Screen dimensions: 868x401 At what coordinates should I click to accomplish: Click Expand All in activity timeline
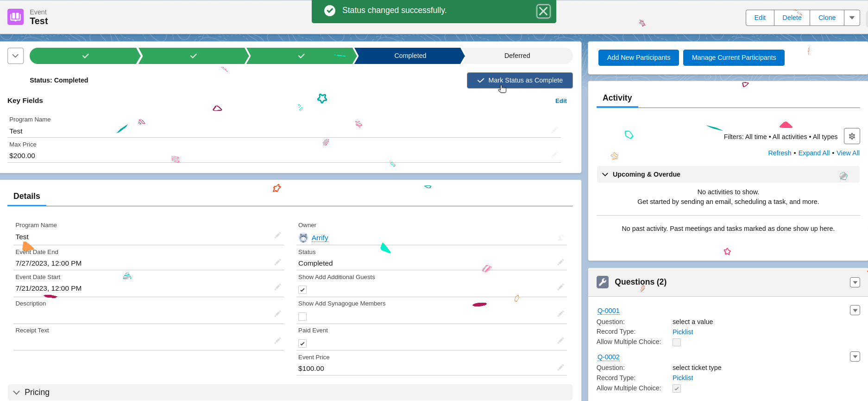(x=814, y=153)
